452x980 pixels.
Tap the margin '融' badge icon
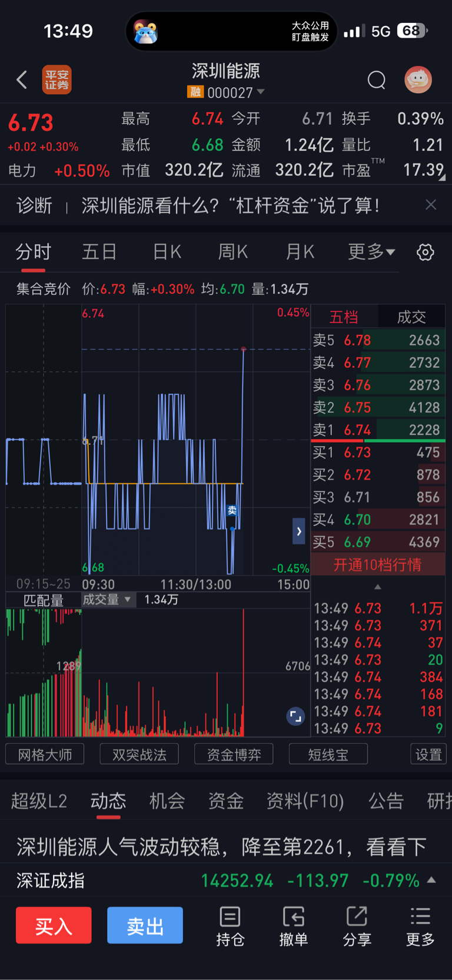click(x=195, y=92)
